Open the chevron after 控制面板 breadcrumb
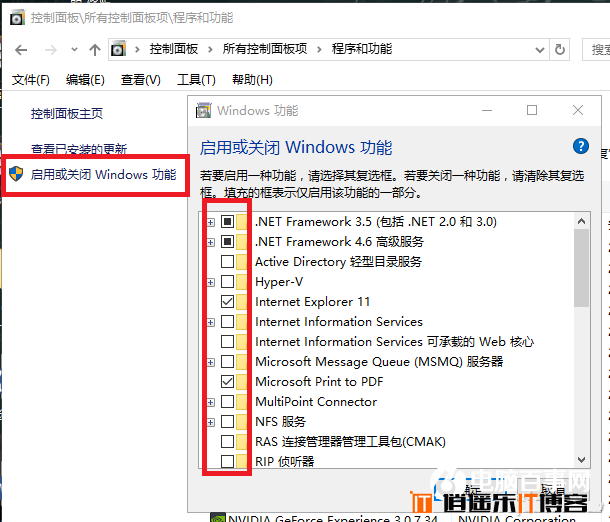The width and height of the screenshot is (610, 522). [210, 49]
